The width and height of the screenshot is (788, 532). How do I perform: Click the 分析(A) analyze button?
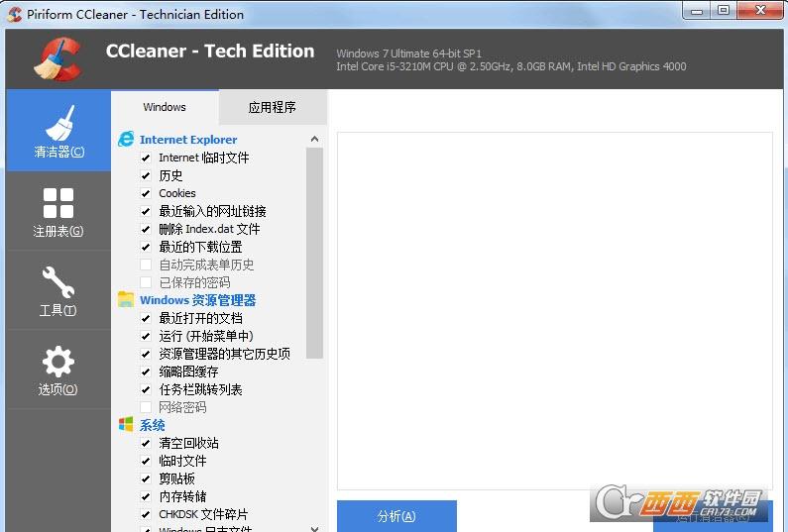click(396, 516)
